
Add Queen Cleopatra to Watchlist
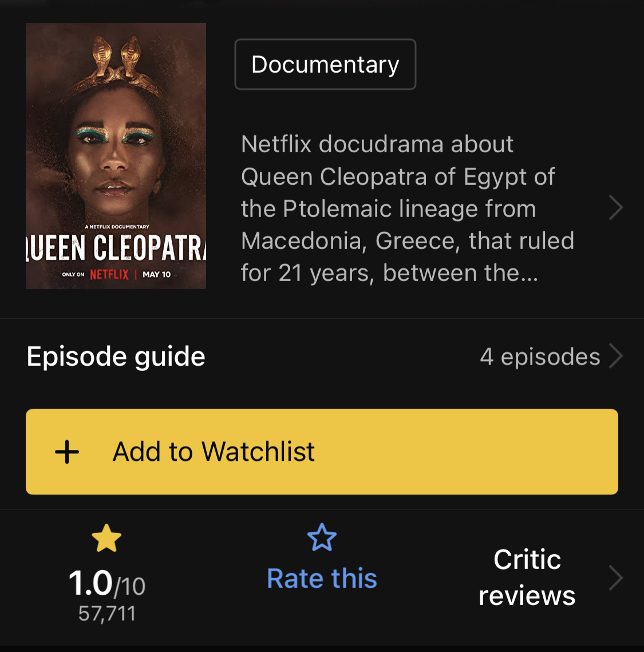[x=322, y=452]
